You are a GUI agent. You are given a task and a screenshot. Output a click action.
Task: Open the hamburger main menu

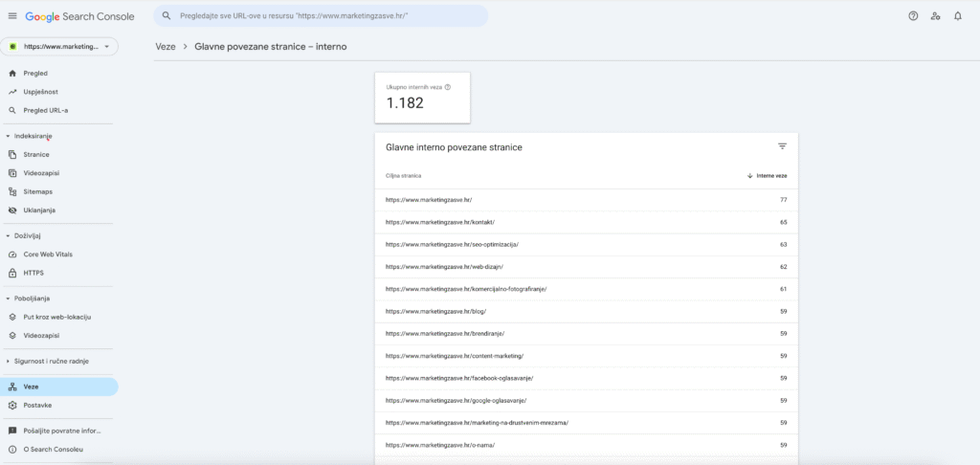(12, 16)
